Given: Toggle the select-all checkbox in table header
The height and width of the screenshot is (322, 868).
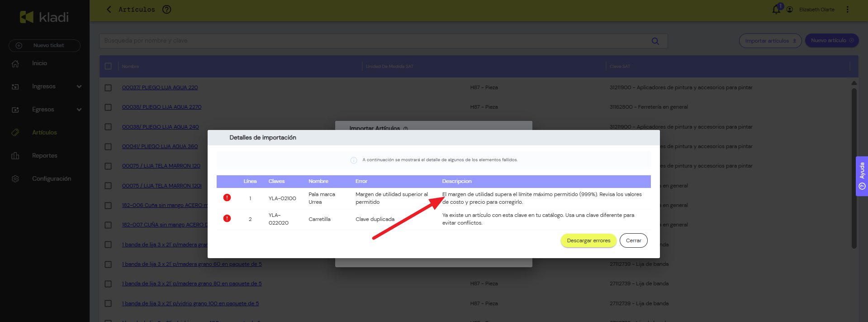Looking at the screenshot, I should pos(108,66).
